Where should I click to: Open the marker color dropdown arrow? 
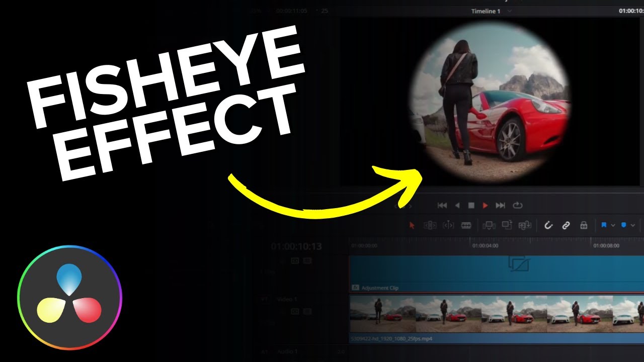tap(632, 226)
